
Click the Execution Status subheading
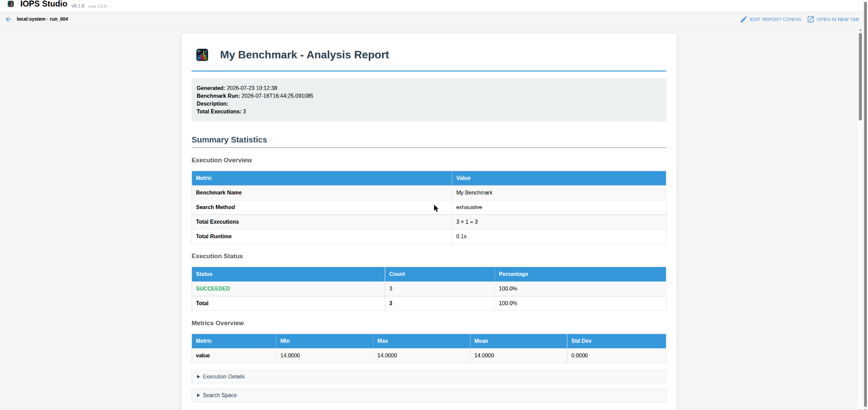217,256
